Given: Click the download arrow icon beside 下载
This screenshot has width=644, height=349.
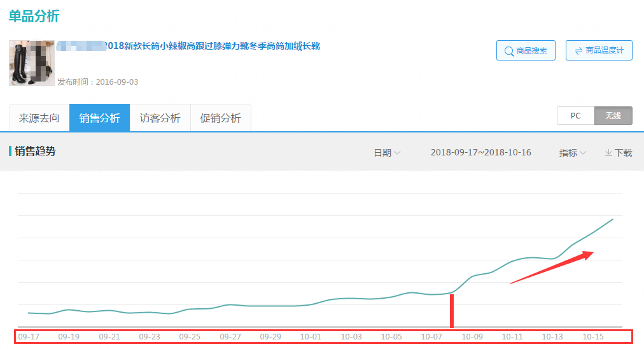Looking at the screenshot, I should tap(608, 153).
